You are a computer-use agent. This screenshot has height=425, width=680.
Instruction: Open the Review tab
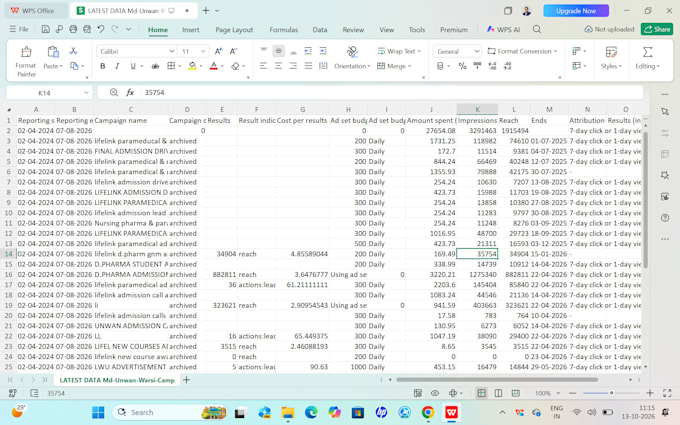[x=353, y=29]
